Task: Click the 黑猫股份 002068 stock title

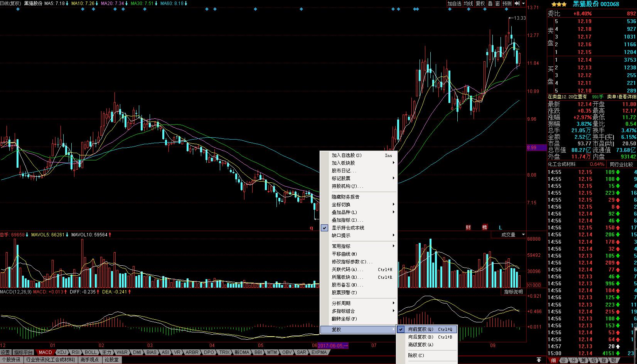Action: click(596, 4)
